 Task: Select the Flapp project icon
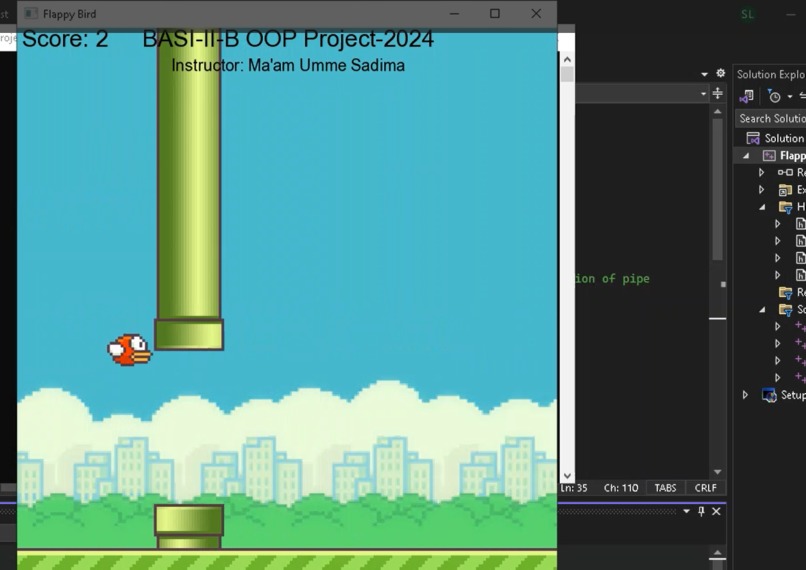click(769, 156)
